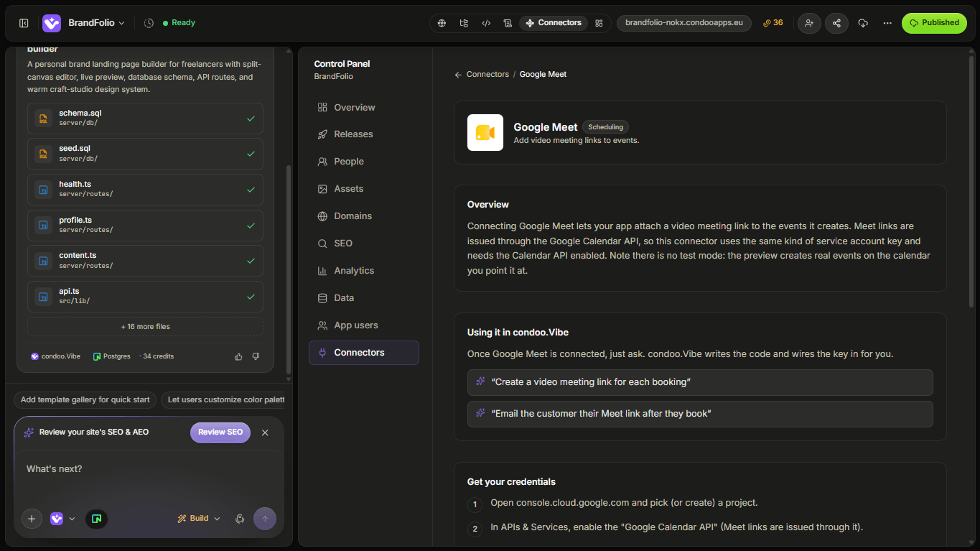Dismiss the Review SEO suggestion banner
980x551 pixels.
[265, 432]
